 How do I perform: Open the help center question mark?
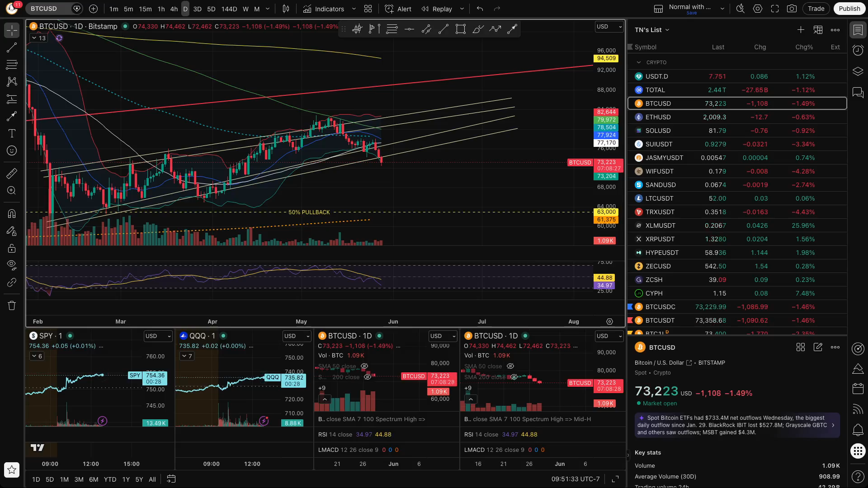pyautogui.click(x=858, y=476)
